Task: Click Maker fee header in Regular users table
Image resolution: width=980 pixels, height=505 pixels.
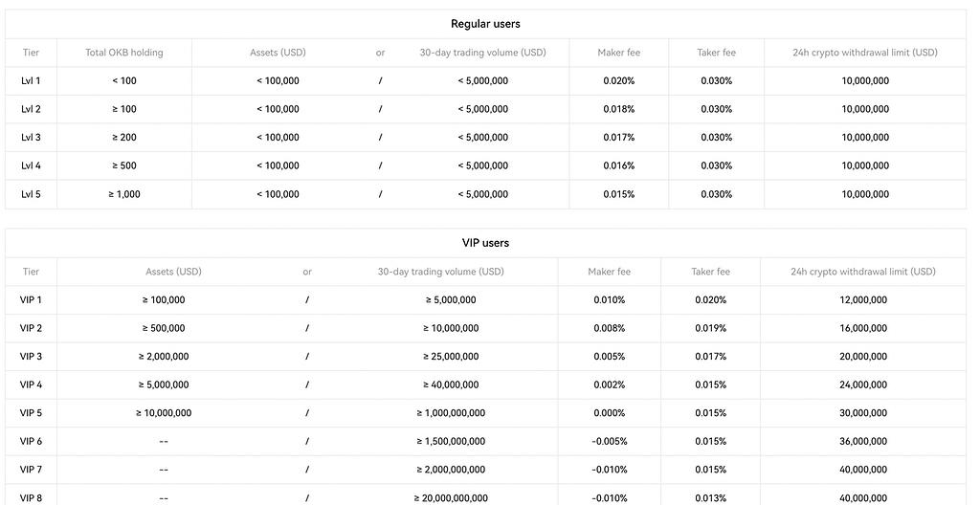Action: coord(618,53)
